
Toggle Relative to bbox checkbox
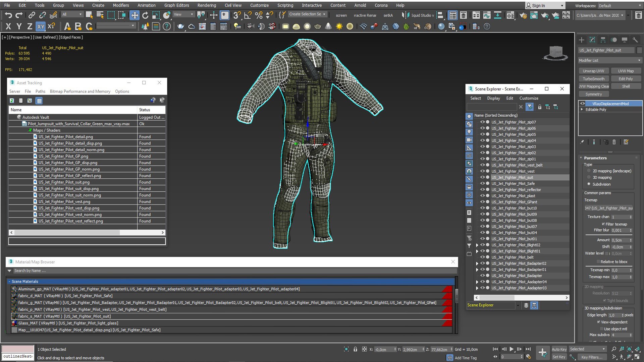(x=598, y=262)
